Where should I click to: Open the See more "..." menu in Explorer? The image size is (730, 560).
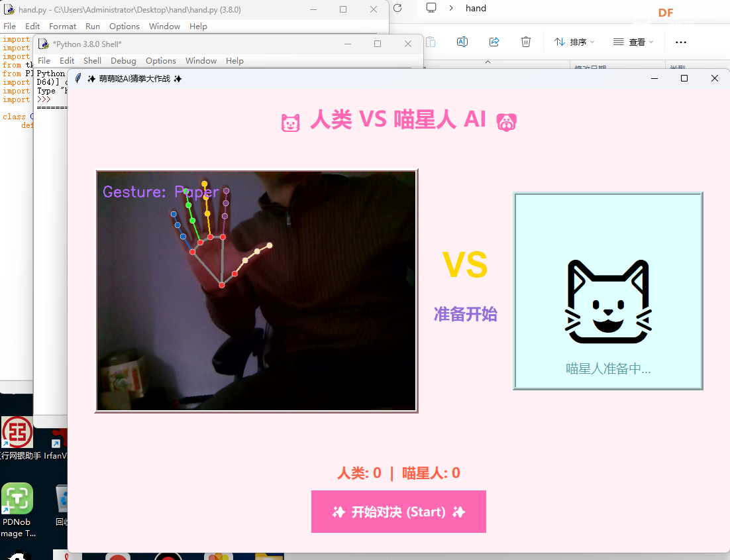[x=680, y=41]
